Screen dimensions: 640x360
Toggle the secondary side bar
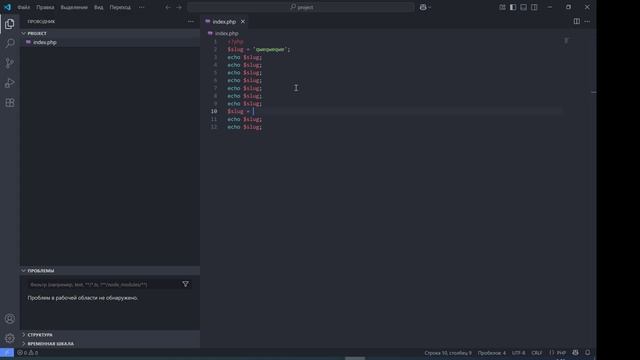[x=534, y=7]
